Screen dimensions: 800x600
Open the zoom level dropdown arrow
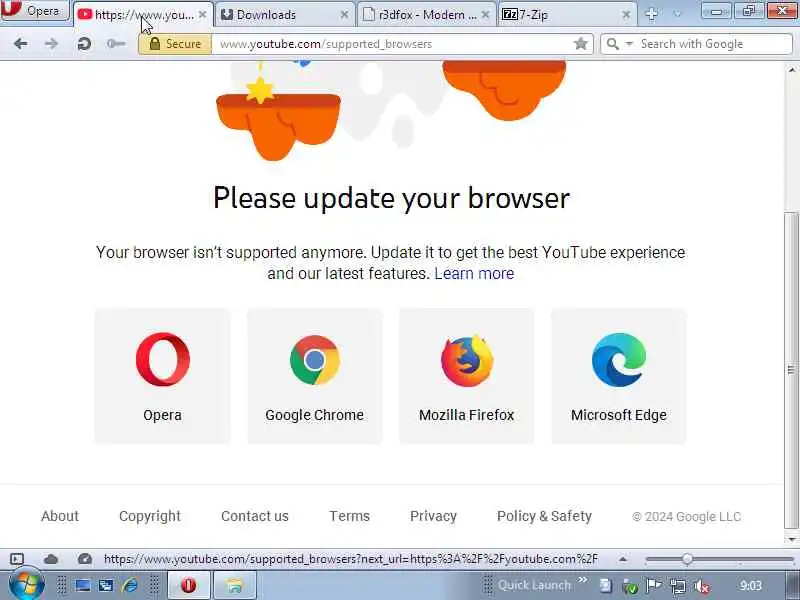pos(623,559)
